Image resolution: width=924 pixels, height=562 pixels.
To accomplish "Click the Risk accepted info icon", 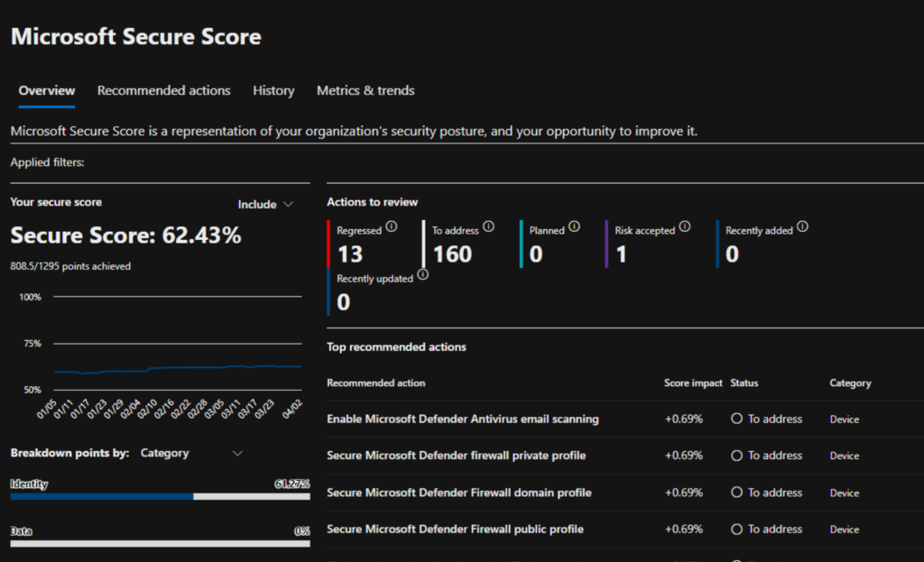I will [685, 226].
